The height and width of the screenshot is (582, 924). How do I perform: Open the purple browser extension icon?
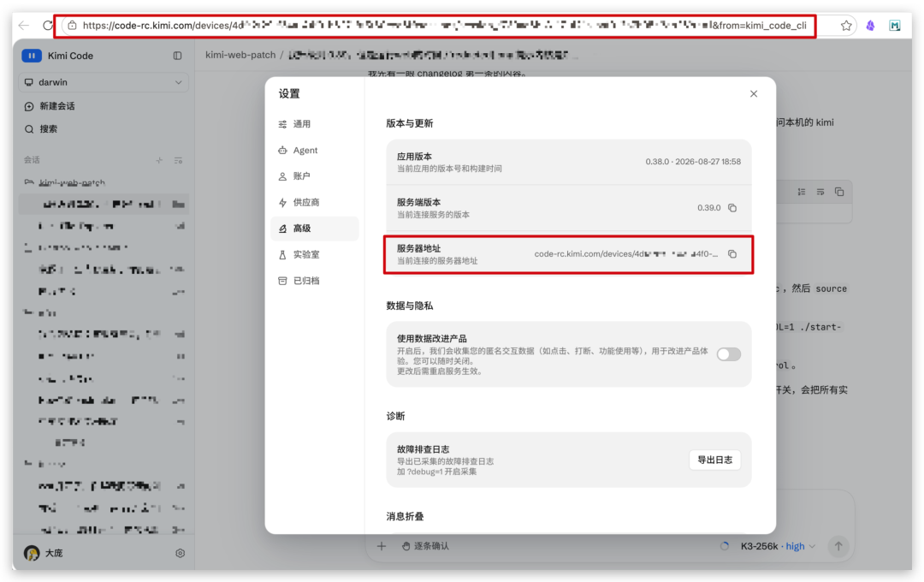[870, 26]
